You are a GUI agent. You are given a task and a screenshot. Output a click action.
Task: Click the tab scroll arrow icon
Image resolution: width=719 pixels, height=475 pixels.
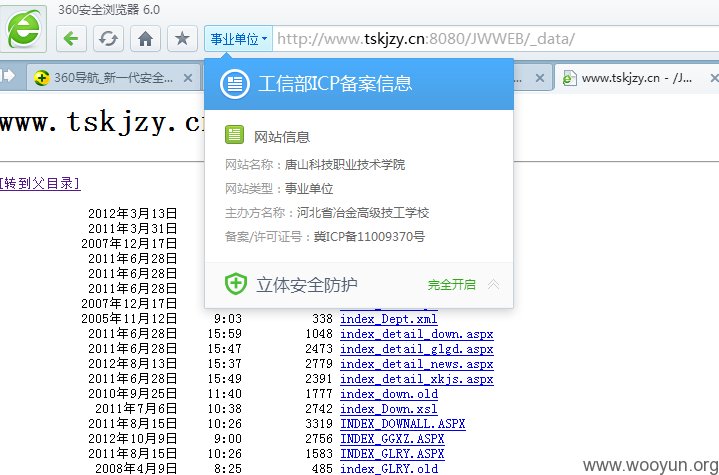(x=8, y=76)
